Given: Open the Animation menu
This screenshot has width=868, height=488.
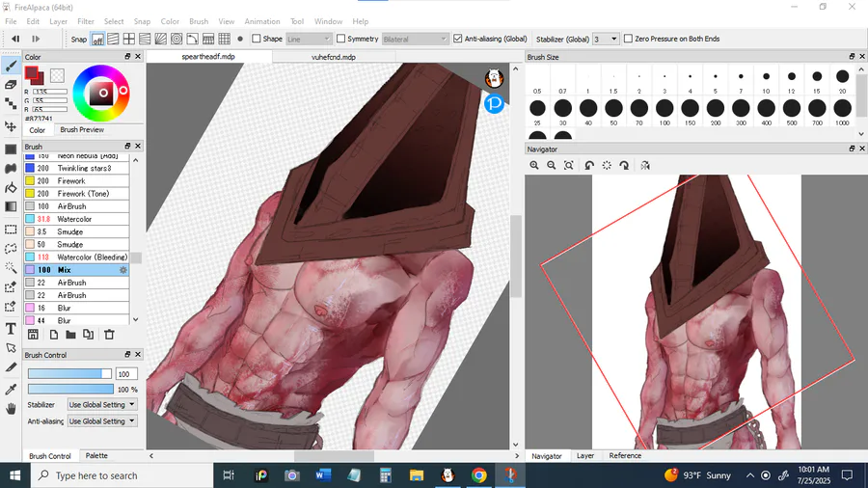Looking at the screenshot, I should click(x=261, y=21).
